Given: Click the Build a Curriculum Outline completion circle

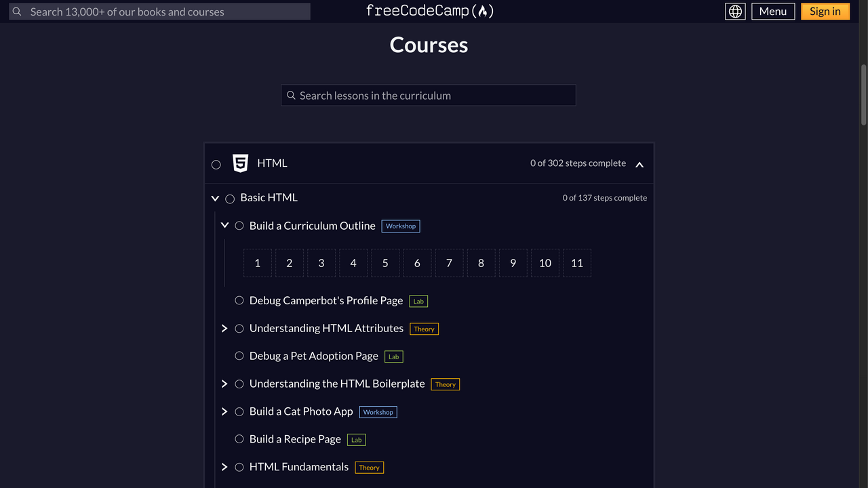Looking at the screenshot, I should [x=239, y=226].
